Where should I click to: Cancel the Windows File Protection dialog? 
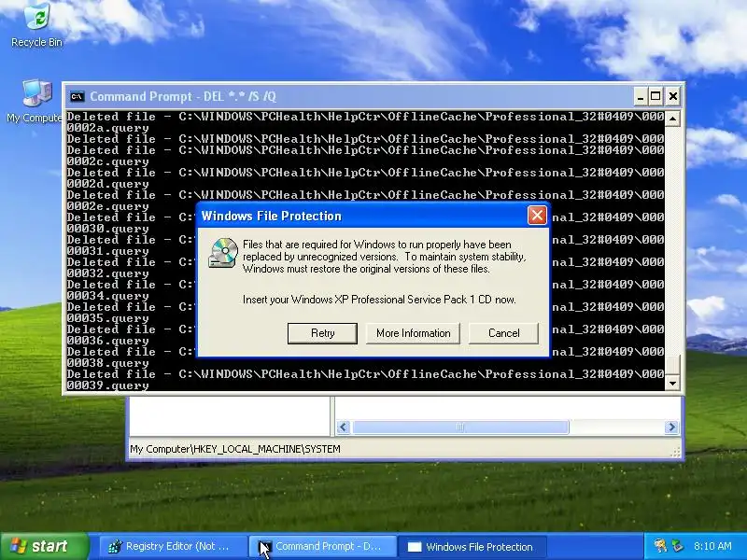503,333
